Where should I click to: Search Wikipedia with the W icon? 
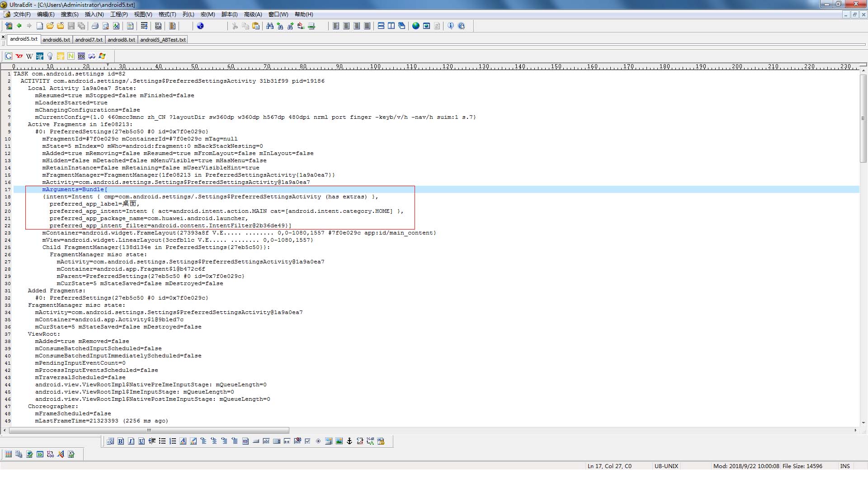click(x=29, y=56)
